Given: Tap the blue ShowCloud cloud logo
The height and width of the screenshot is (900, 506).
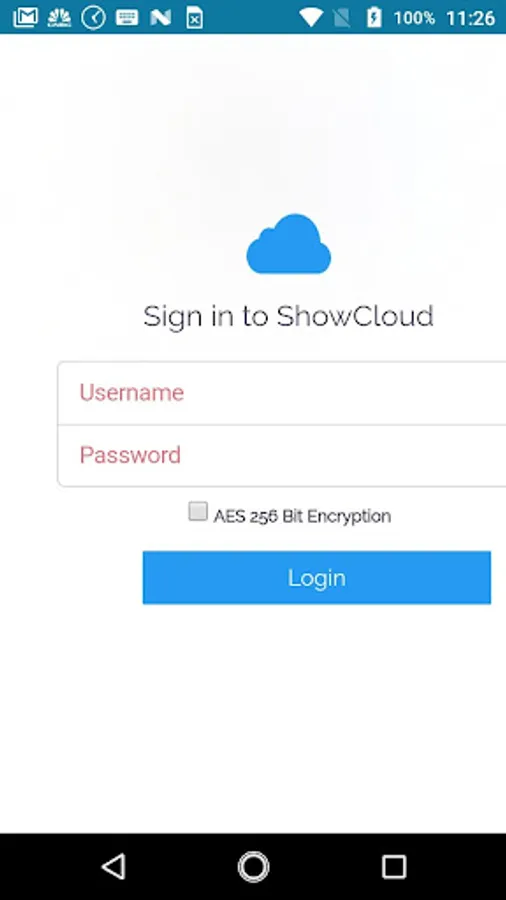Looking at the screenshot, I should [289, 244].
